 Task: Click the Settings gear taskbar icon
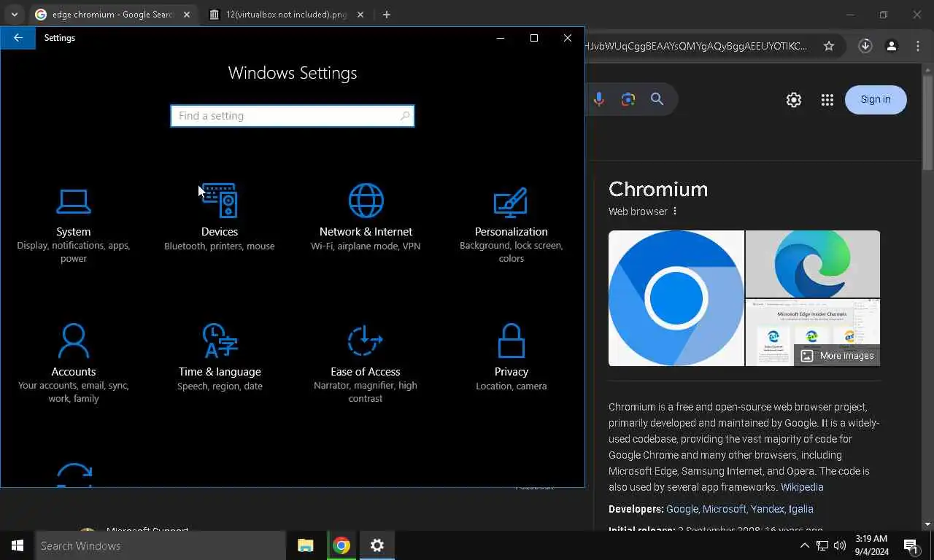pyautogui.click(x=377, y=545)
